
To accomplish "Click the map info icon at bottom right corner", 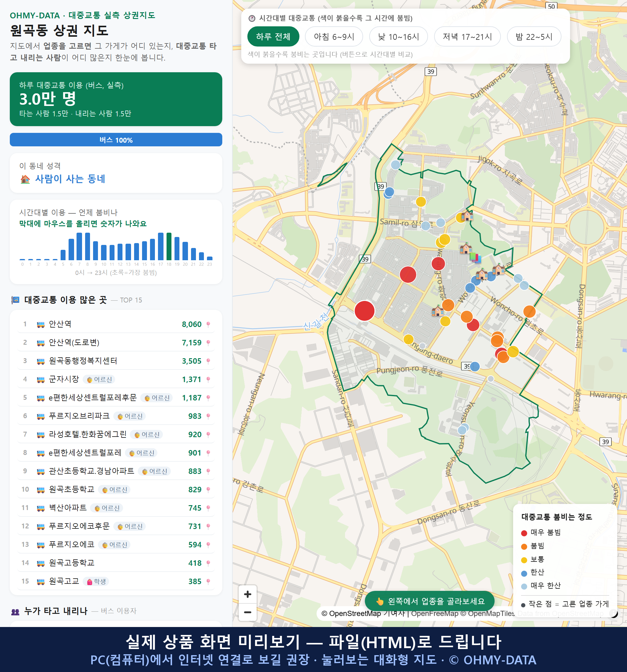I will (x=613, y=614).
